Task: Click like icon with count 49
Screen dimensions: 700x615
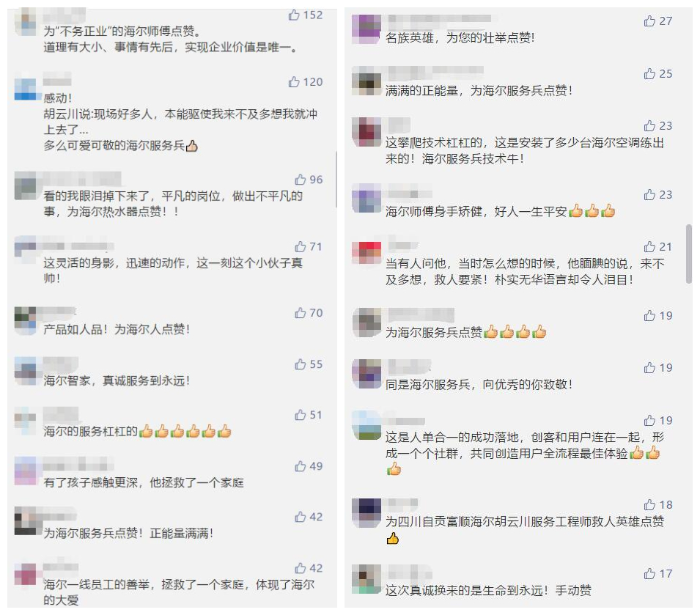Action: coord(300,466)
